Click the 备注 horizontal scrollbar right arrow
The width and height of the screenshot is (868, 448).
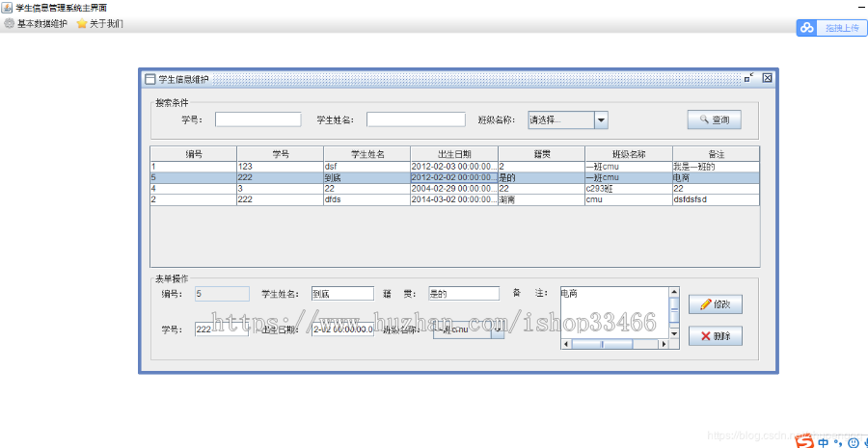pyautogui.click(x=664, y=344)
